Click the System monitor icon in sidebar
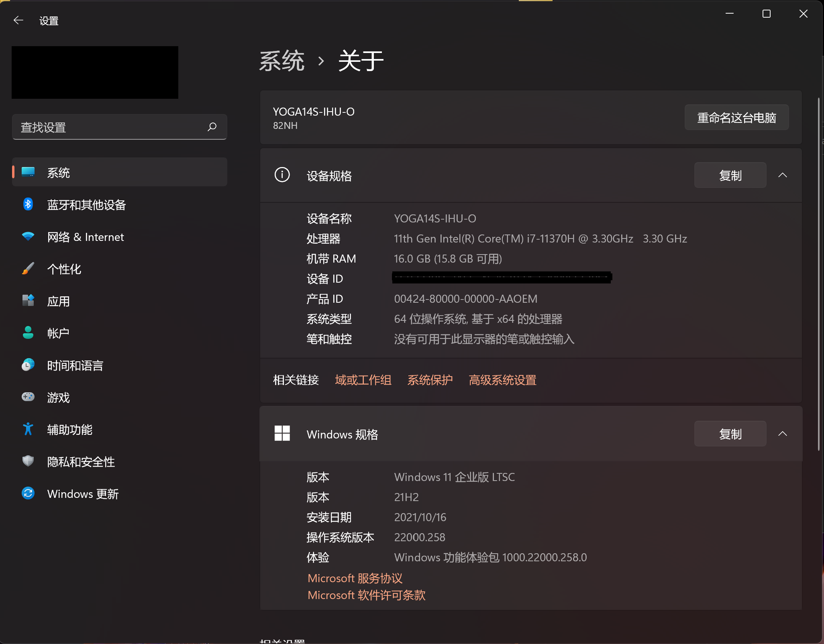The height and width of the screenshot is (644, 824). 28,172
